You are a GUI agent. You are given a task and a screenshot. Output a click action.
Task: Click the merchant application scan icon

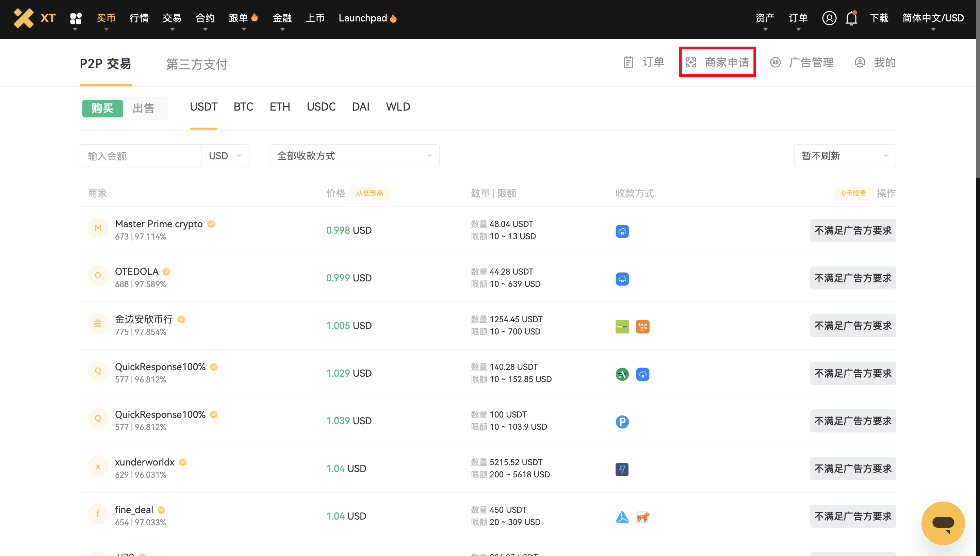(691, 62)
